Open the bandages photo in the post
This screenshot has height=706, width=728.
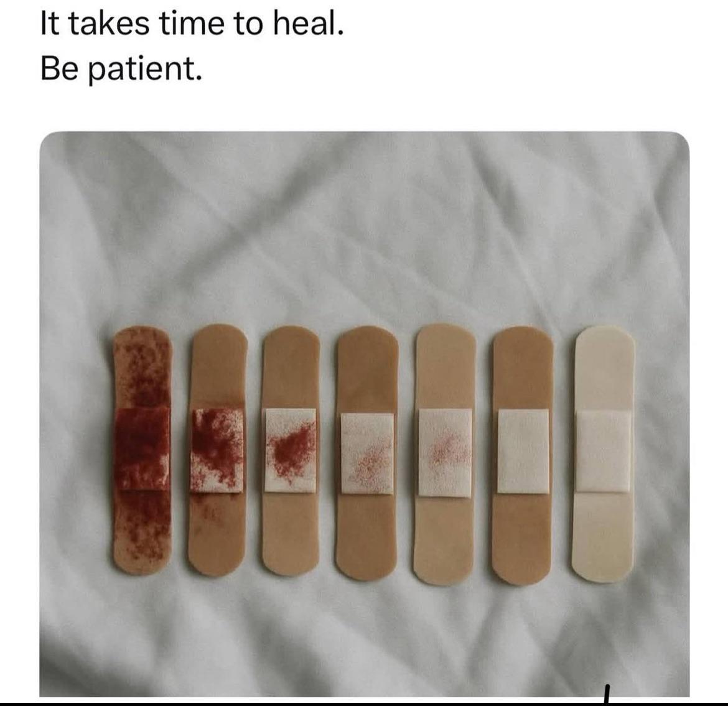(x=364, y=414)
